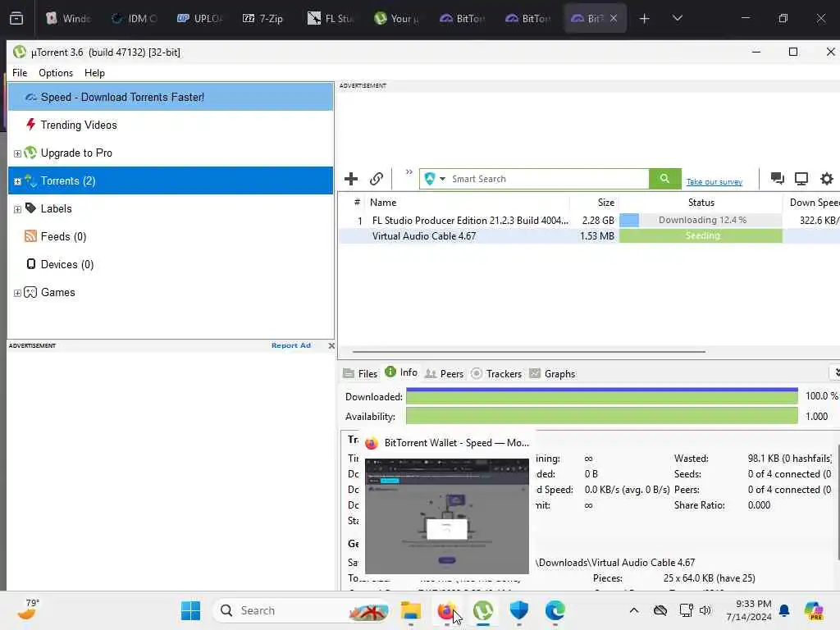Open the search provider dropdown arrow

click(x=442, y=179)
